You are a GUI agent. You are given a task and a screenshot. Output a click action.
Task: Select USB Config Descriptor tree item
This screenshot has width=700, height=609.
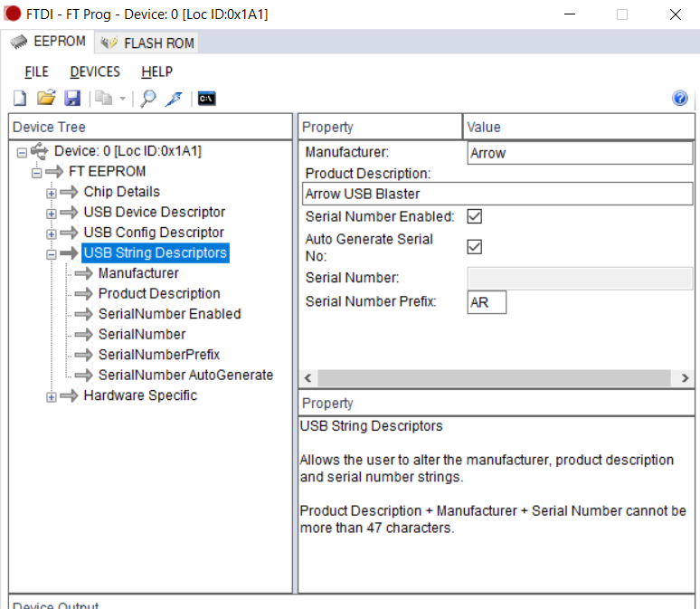[x=154, y=233]
